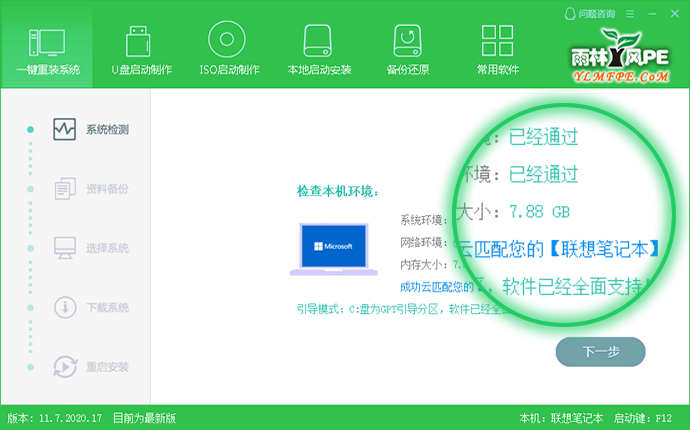The height and width of the screenshot is (430, 690).
Task: Select the 下载系统 step label
Action: 107,308
